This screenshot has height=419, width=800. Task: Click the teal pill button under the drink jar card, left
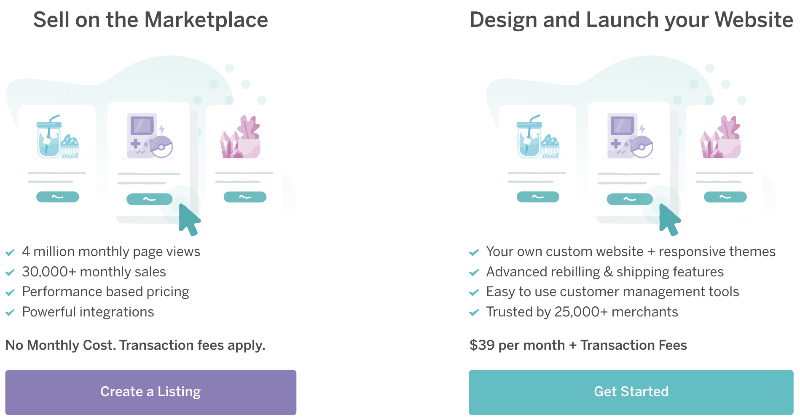pos(58,196)
